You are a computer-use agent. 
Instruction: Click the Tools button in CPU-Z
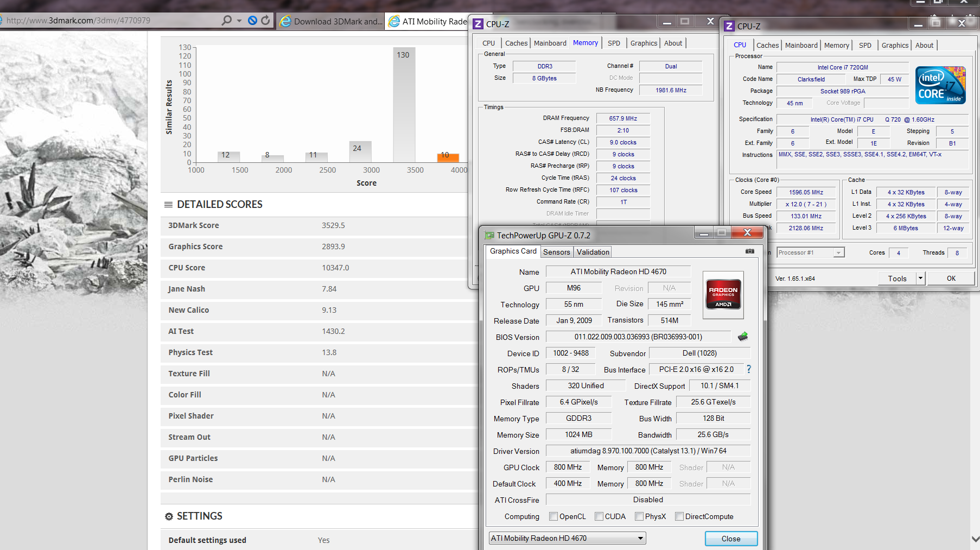pyautogui.click(x=897, y=278)
